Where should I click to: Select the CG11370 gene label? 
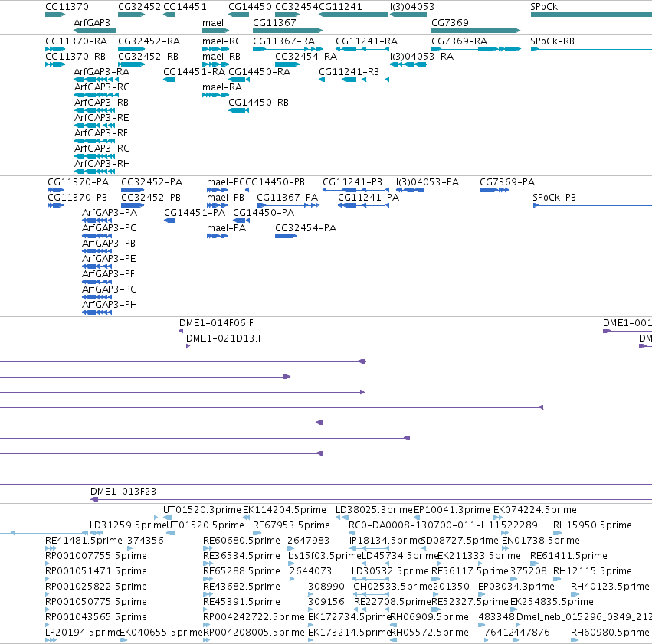[67, 7]
